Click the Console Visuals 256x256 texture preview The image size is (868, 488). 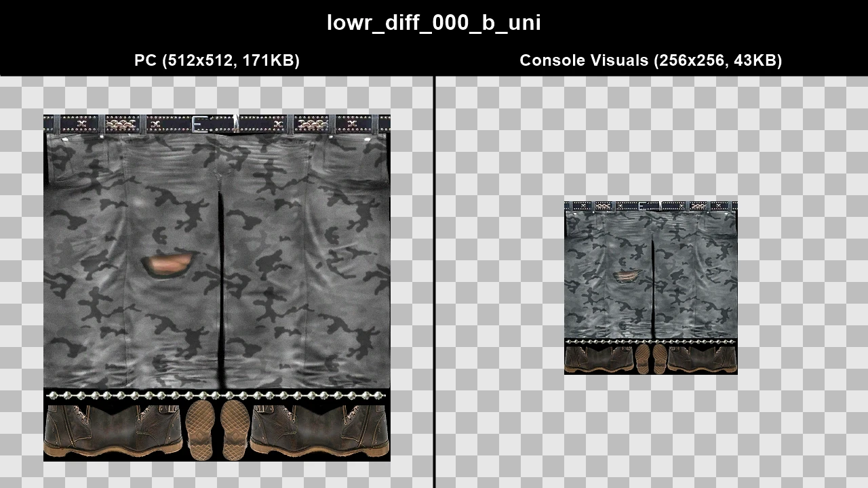[651, 288]
